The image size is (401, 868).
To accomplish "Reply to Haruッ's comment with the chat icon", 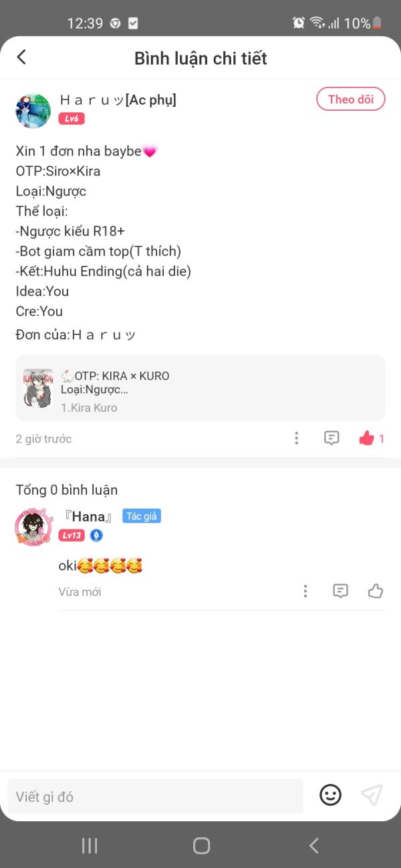I will (x=331, y=439).
